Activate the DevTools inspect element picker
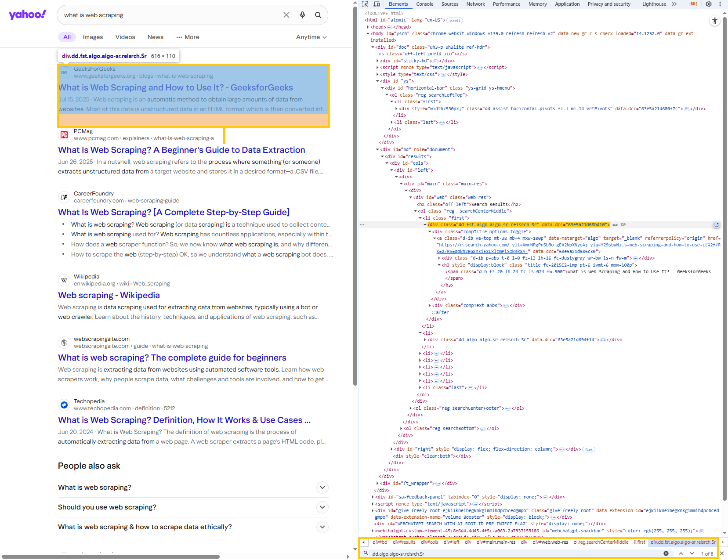The height and width of the screenshot is (560, 728). tap(365, 4)
